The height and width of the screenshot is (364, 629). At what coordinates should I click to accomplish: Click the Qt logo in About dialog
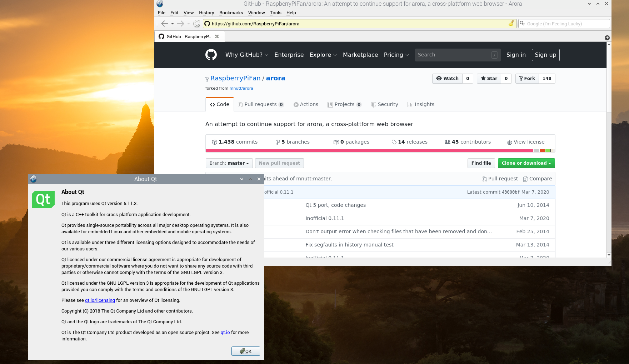click(x=43, y=199)
